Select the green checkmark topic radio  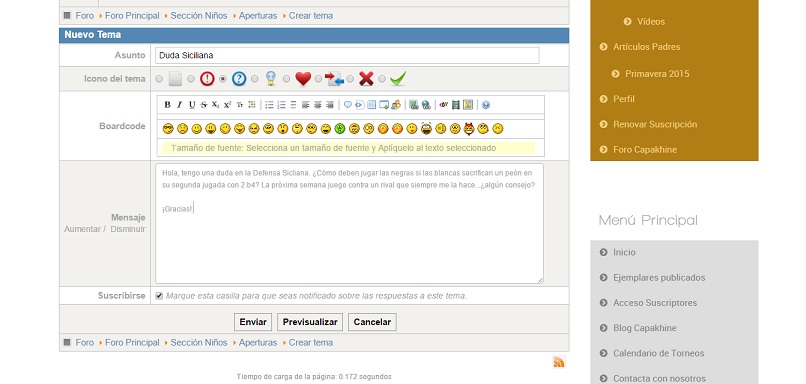point(382,79)
